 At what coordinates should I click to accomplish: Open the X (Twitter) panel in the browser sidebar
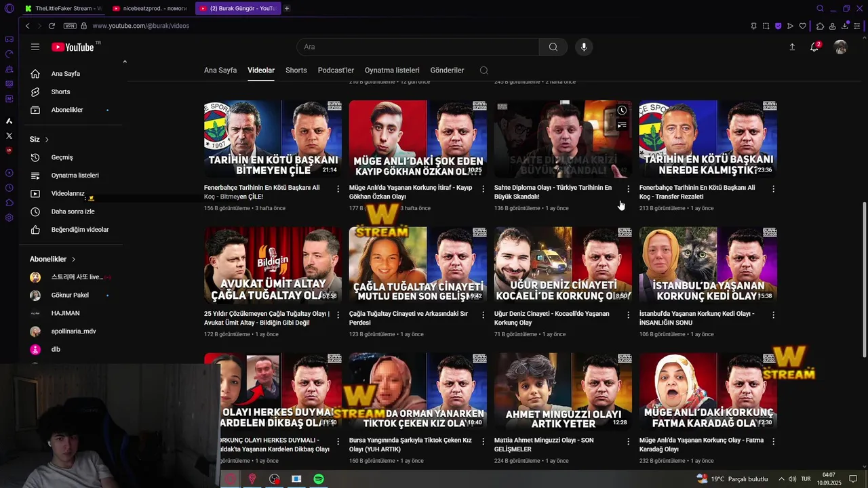9,136
